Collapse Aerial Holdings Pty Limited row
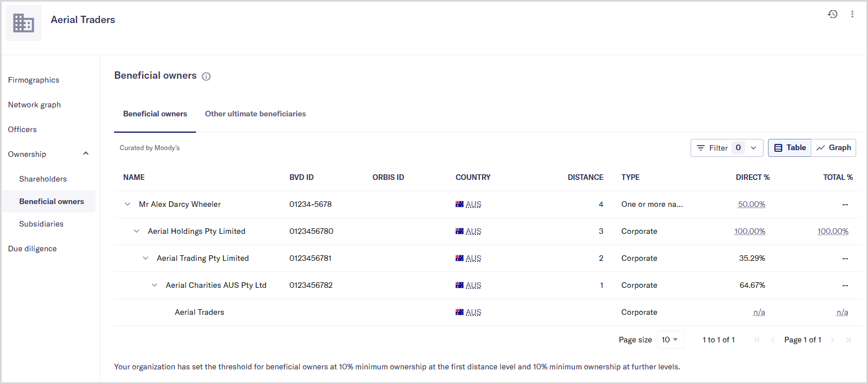 (137, 231)
